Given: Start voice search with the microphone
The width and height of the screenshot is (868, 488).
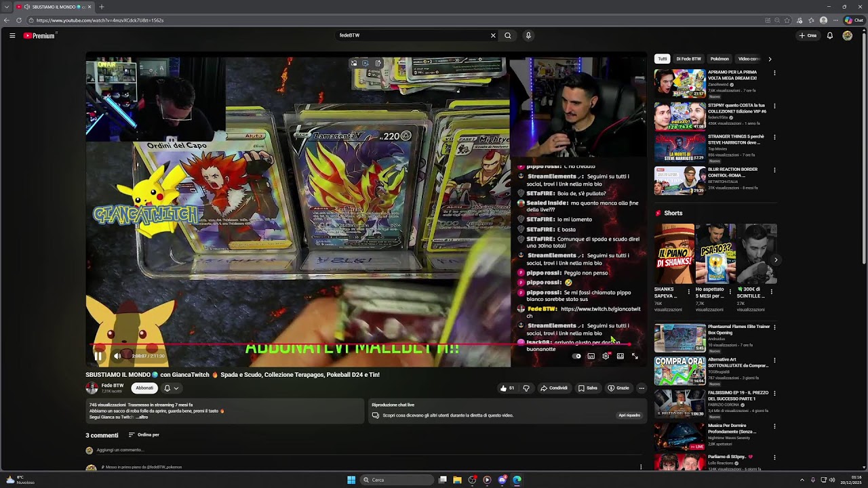Looking at the screenshot, I should pos(528,35).
